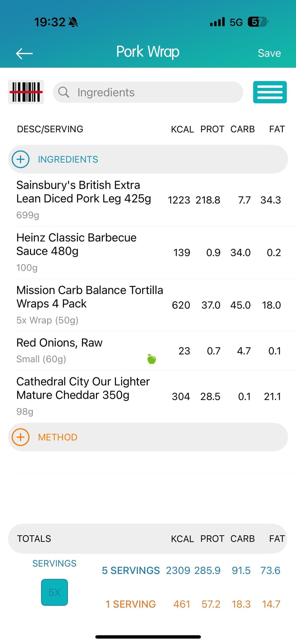Tap the orange plus Method icon
The height and width of the screenshot is (644, 296).
21,437
